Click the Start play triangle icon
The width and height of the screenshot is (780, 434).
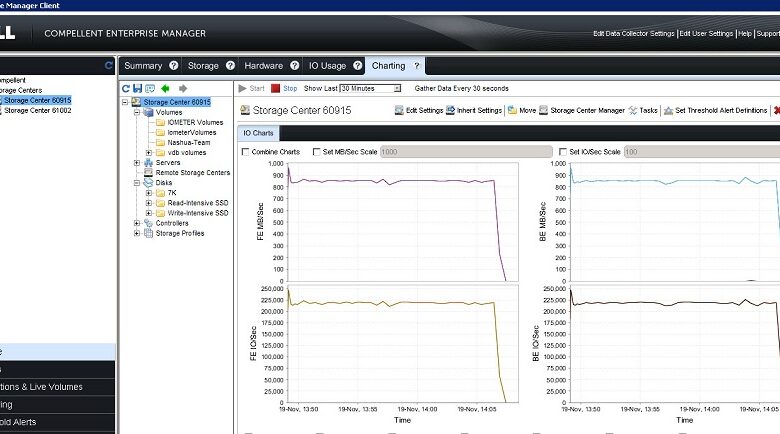click(242, 89)
